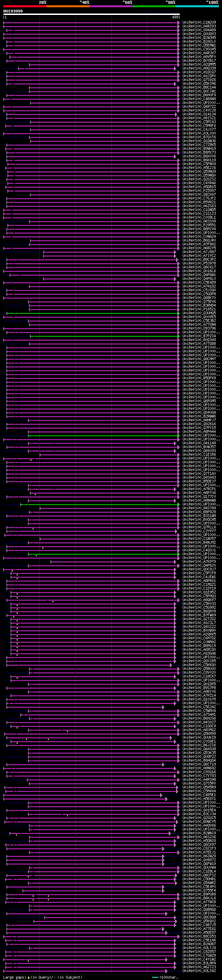Click the purple ~60% legend segment
222x980 pixels.
coord(111,7)
